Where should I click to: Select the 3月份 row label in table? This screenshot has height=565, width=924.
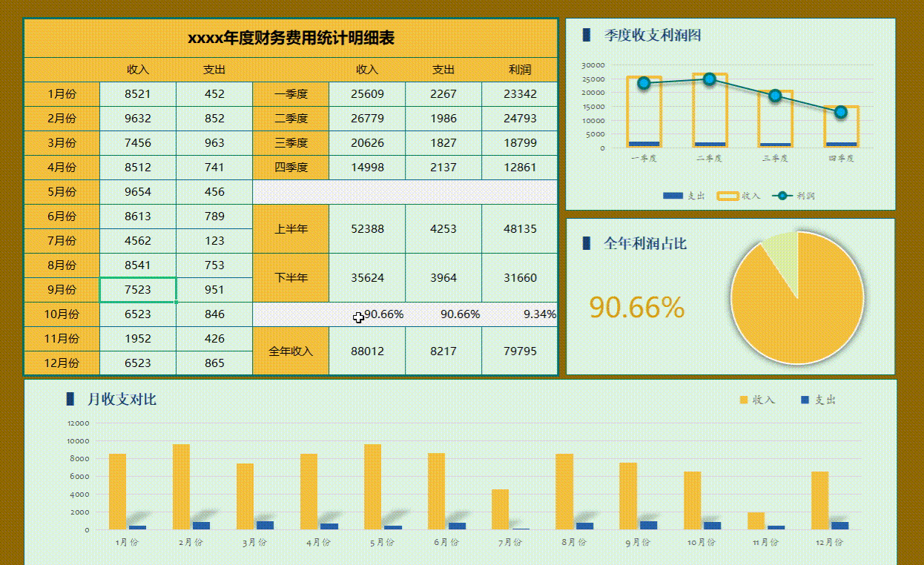click(62, 143)
